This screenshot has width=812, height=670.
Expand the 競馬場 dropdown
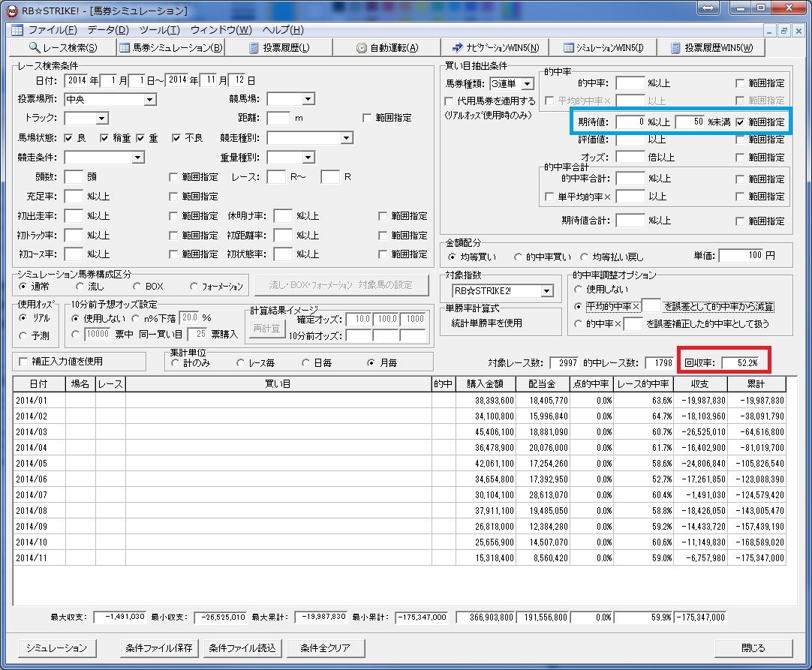(x=308, y=99)
